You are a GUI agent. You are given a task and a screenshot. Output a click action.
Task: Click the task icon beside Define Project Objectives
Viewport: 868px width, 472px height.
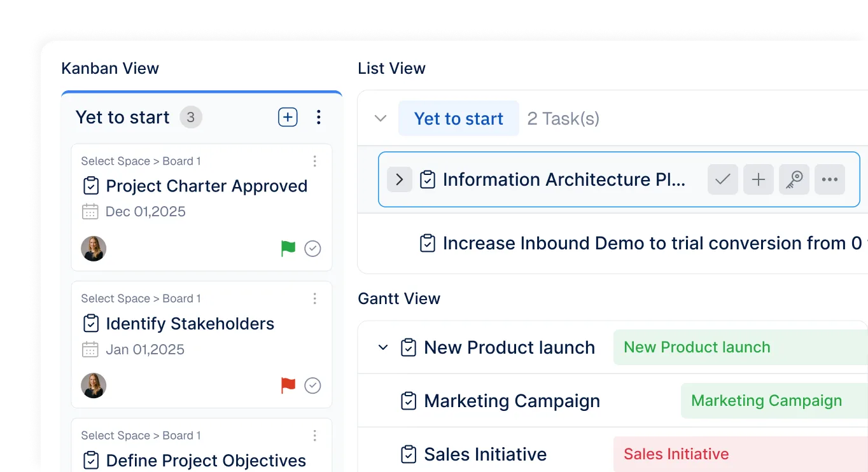91,461
